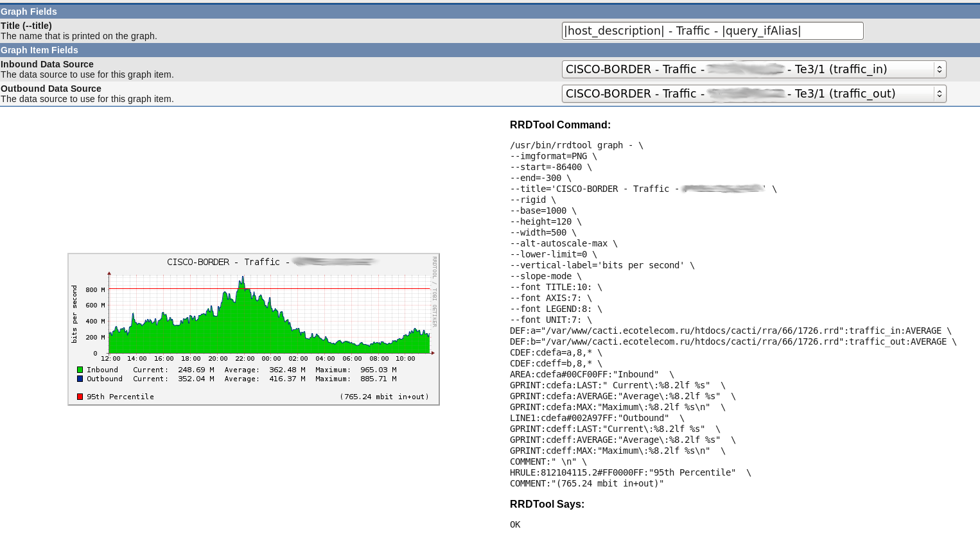Screen dimensions: 980x534
Task: Click the graph legend 'Inbound' label
Action: 103,370
